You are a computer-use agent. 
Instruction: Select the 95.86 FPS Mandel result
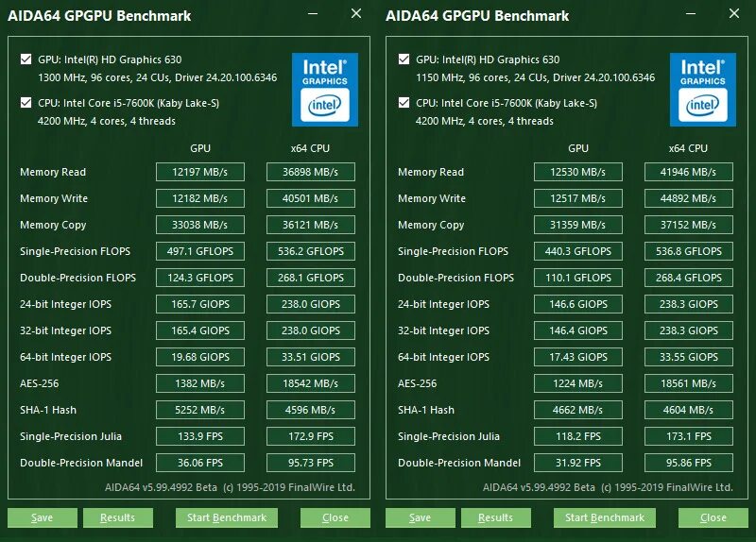pos(689,463)
